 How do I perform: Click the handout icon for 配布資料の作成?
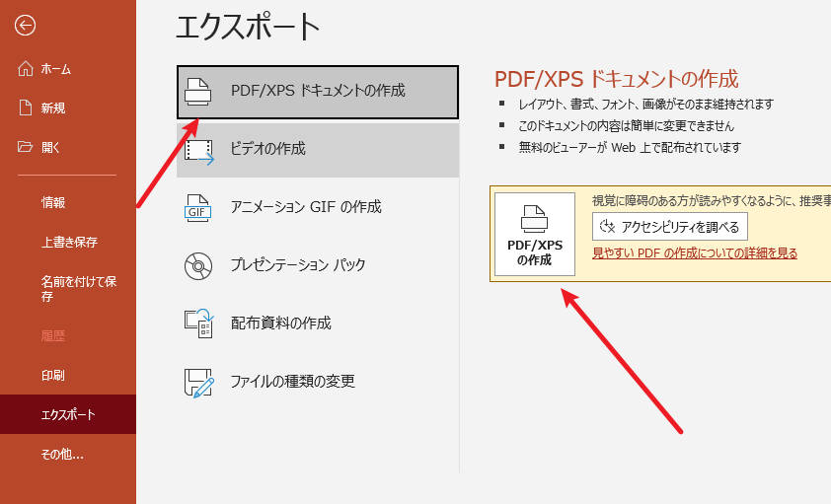(198, 324)
